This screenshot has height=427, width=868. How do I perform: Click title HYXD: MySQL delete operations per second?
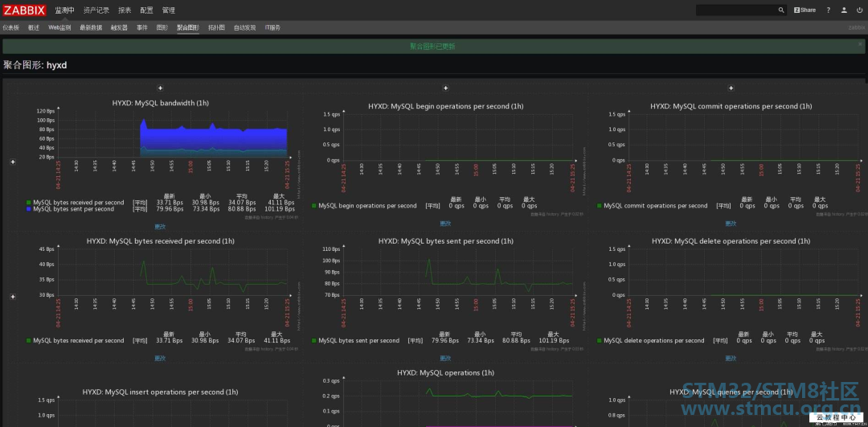[x=731, y=241]
